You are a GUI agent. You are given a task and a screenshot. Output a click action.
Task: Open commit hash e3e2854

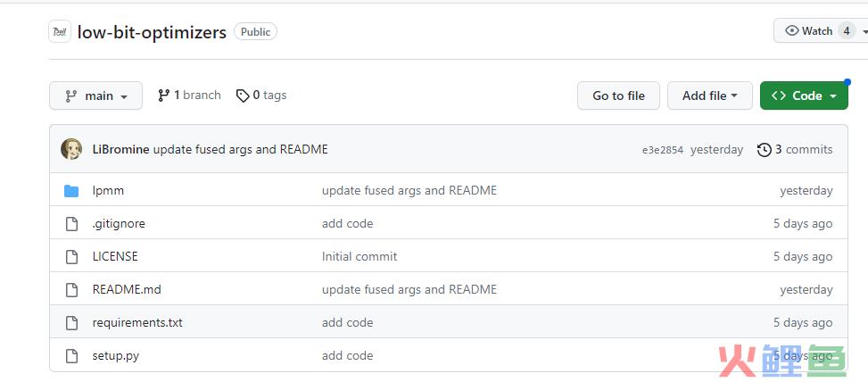(662, 150)
